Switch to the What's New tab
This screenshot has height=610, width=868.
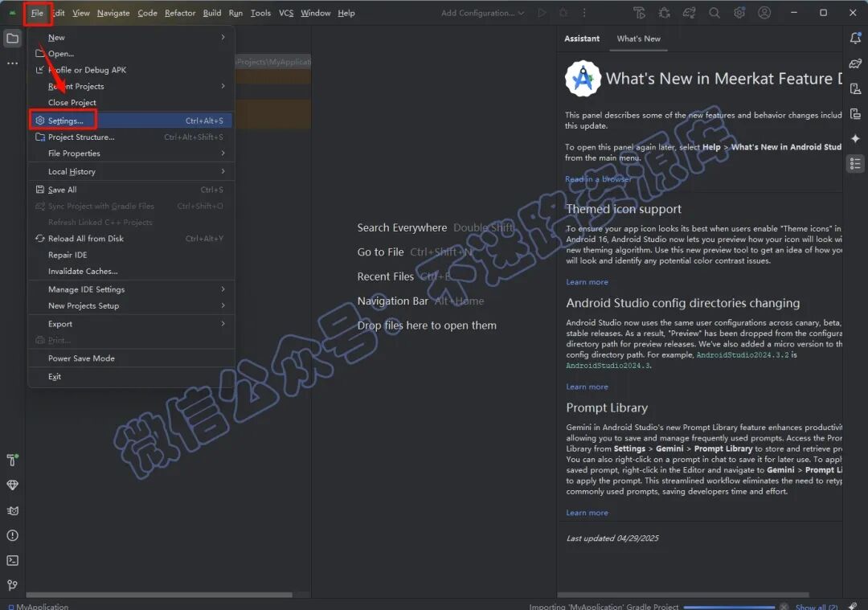638,39
